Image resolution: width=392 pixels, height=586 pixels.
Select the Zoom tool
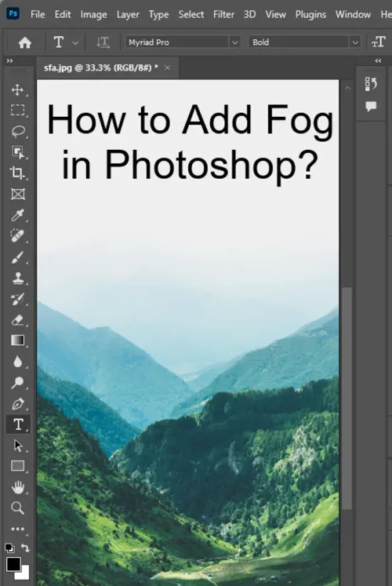pyautogui.click(x=17, y=508)
